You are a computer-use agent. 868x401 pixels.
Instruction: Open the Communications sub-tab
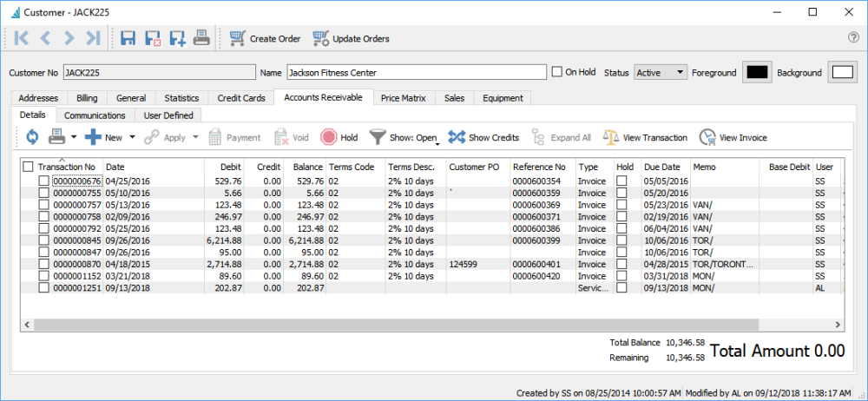coord(95,115)
